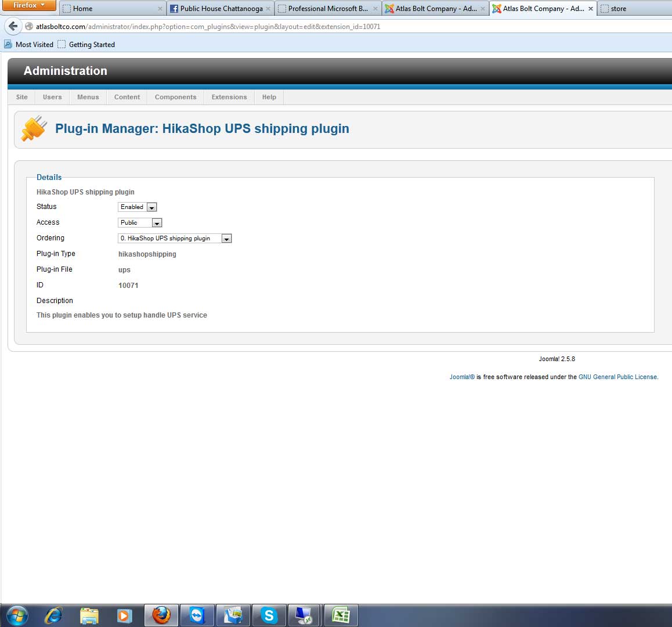
Task: Open the Menus menu
Action: pos(88,97)
